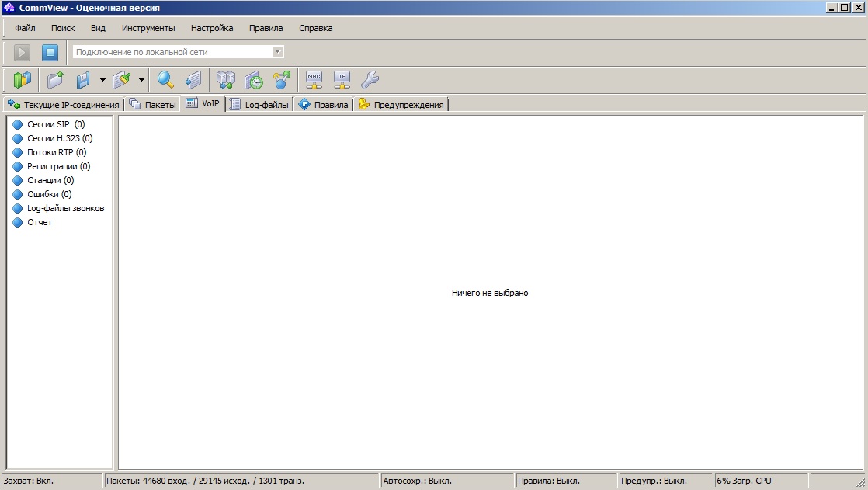
Task: Expand the save icon dropdown arrow
Action: click(x=102, y=80)
